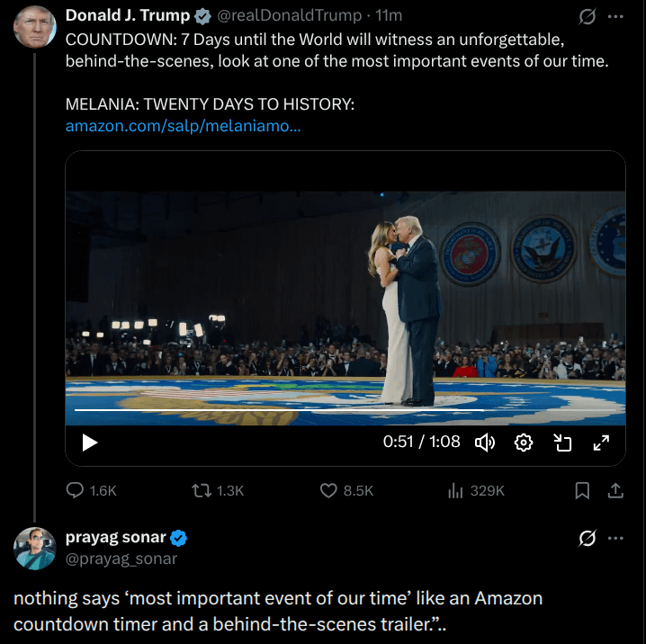Open the amazon.com/salp/melaniamo link
Screen dimensions: 646x644
coord(184,126)
